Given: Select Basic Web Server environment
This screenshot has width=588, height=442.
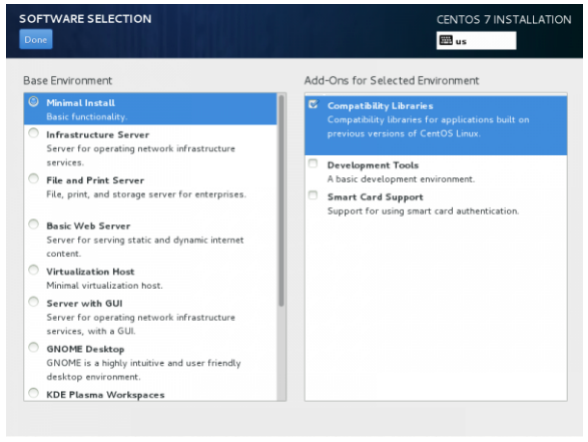Looking at the screenshot, I should (x=34, y=225).
